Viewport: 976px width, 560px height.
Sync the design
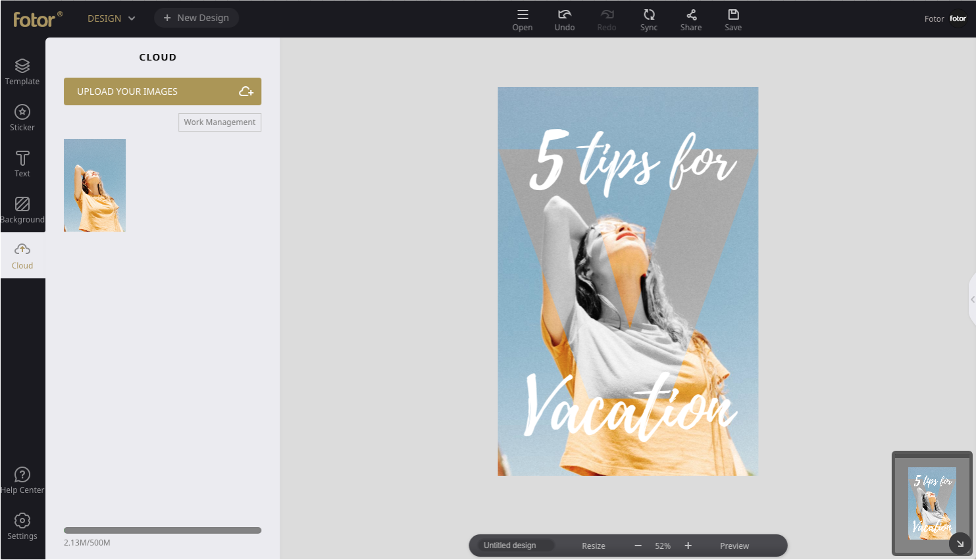click(x=649, y=20)
